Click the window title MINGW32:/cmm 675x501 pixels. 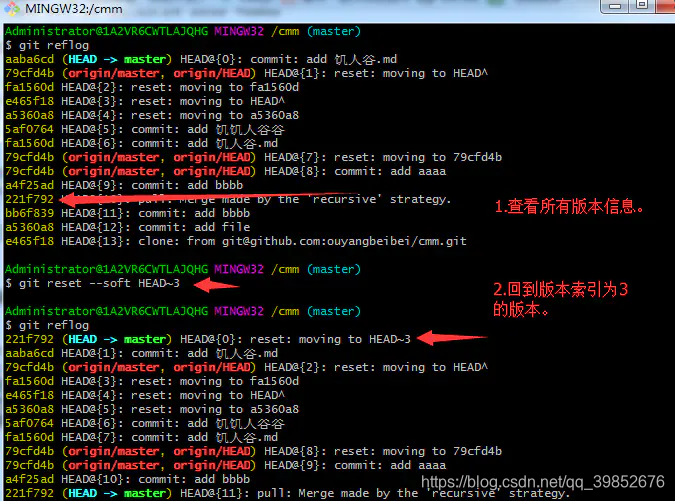click(x=74, y=9)
